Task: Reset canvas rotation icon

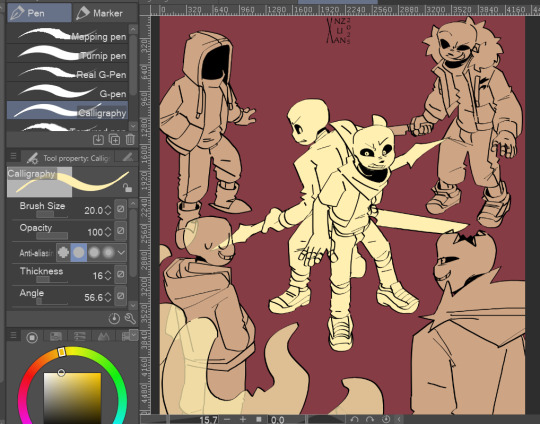Action: (386, 419)
